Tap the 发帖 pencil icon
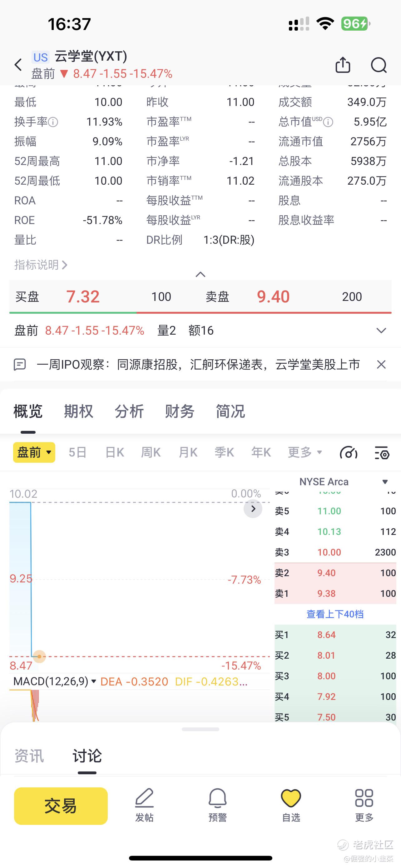 [x=144, y=798]
